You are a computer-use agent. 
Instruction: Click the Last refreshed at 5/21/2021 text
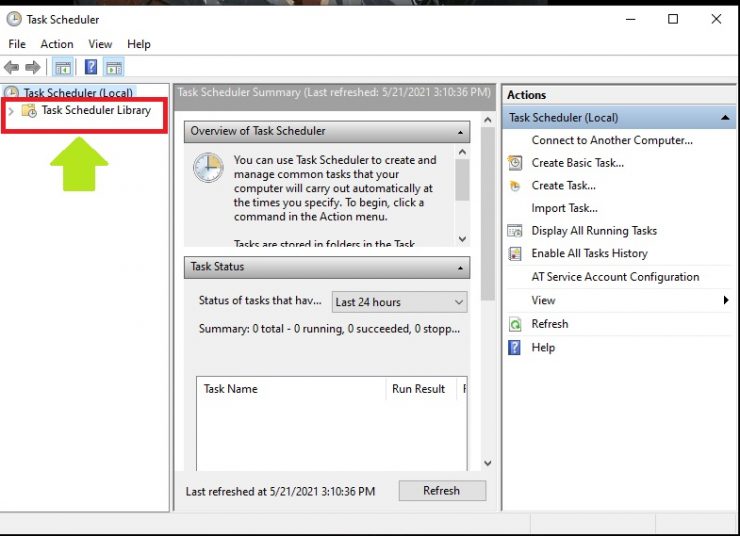pyautogui.click(x=280, y=492)
